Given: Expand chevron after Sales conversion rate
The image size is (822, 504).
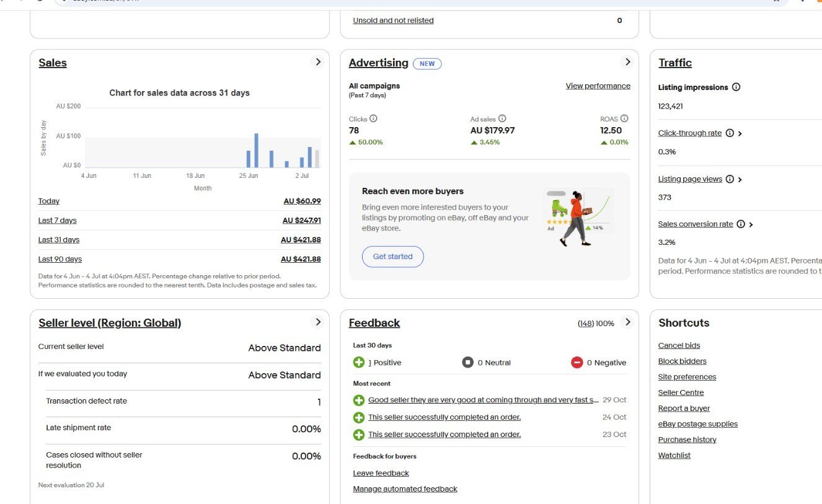Looking at the screenshot, I should click(x=751, y=224).
